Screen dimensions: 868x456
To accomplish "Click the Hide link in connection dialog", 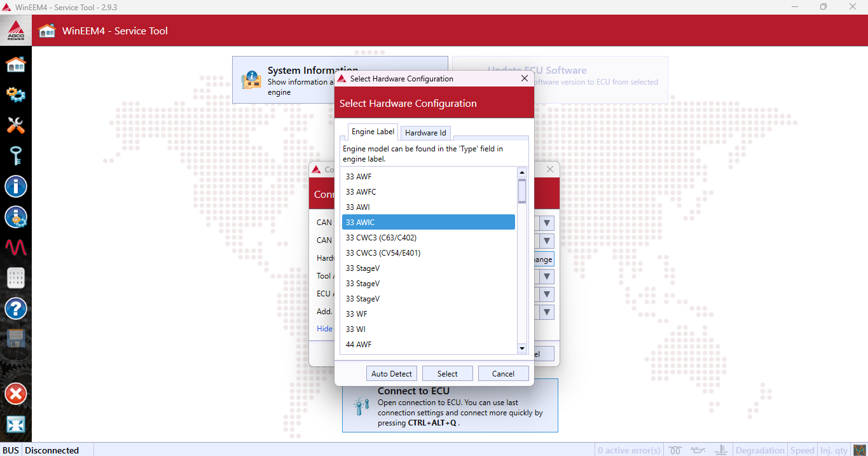I will coord(325,329).
